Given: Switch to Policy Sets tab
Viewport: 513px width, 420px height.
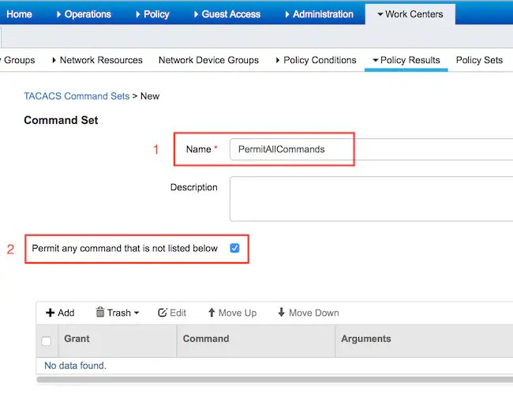Looking at the screenshot, I should click(x=479, y=60).
